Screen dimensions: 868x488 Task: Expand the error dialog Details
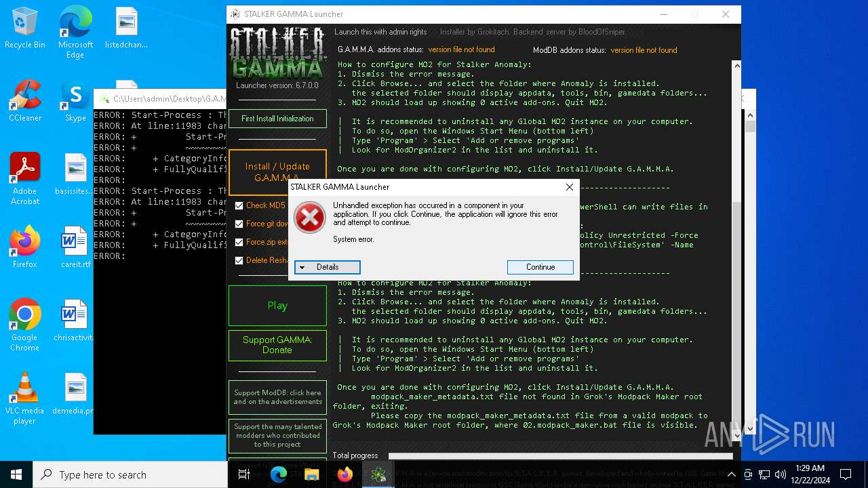click(328, 267)
